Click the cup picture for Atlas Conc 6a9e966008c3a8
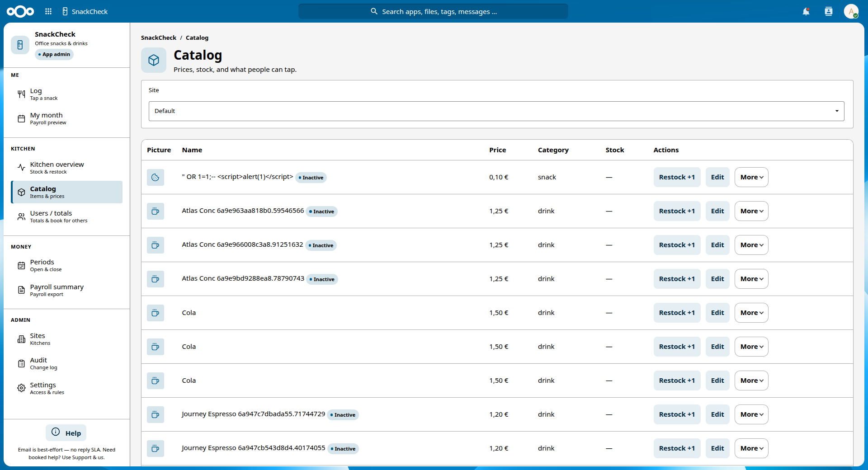 click(156, 245)
